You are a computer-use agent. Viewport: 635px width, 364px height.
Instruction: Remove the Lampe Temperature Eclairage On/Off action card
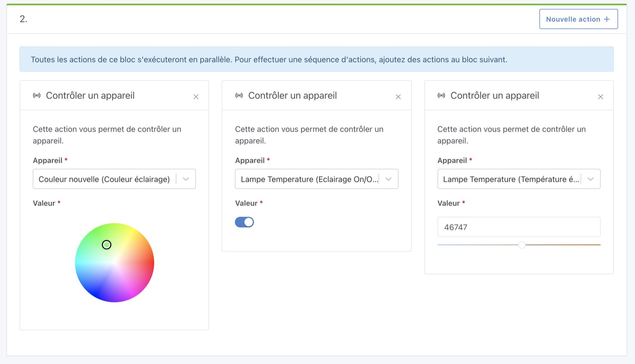398,96
